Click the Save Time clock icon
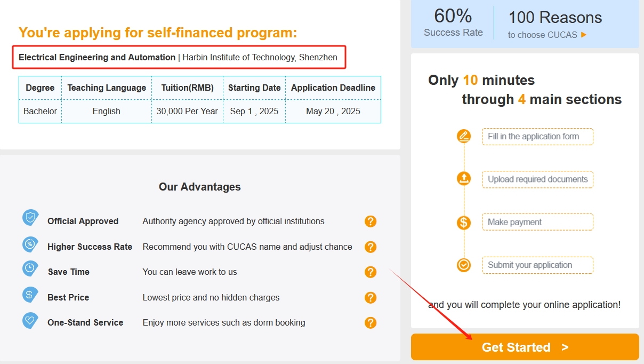 click(x=30, y=268)
